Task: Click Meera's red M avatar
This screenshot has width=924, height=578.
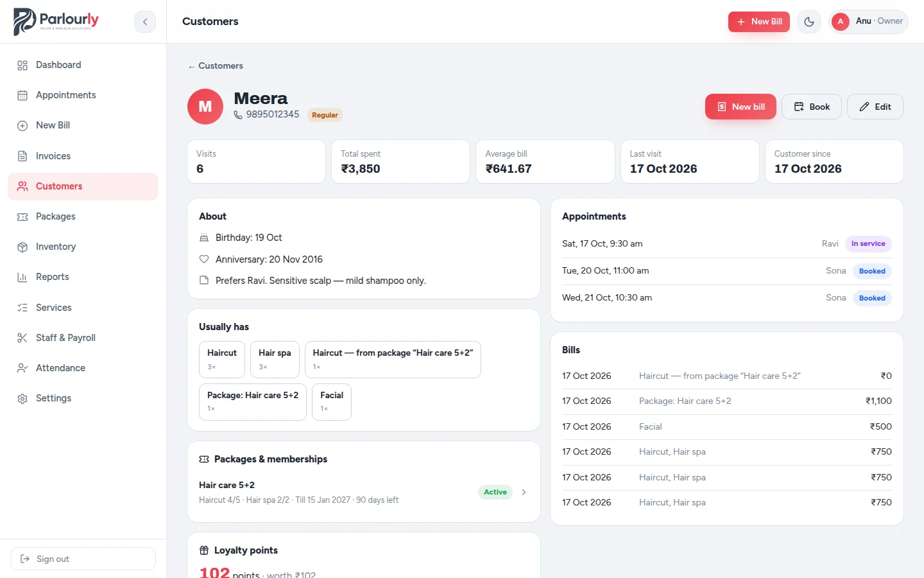Action: [x=205, y=107]
